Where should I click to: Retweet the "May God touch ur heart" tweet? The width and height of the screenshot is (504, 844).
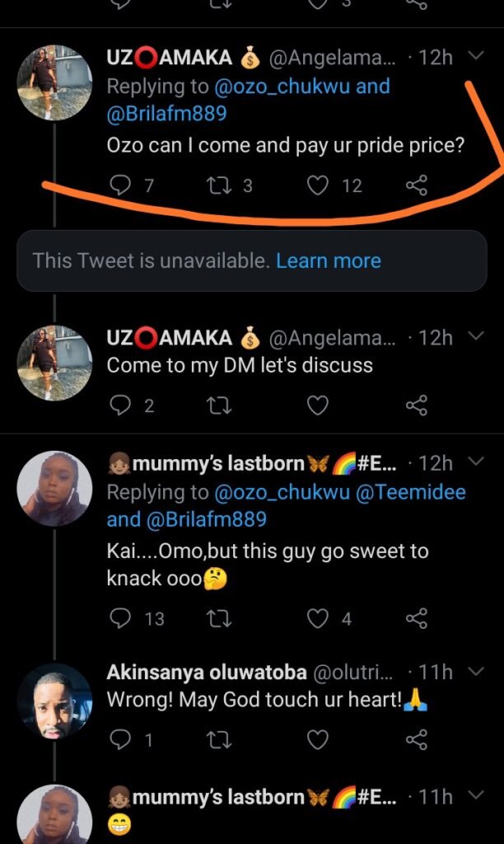click(220, 740)
